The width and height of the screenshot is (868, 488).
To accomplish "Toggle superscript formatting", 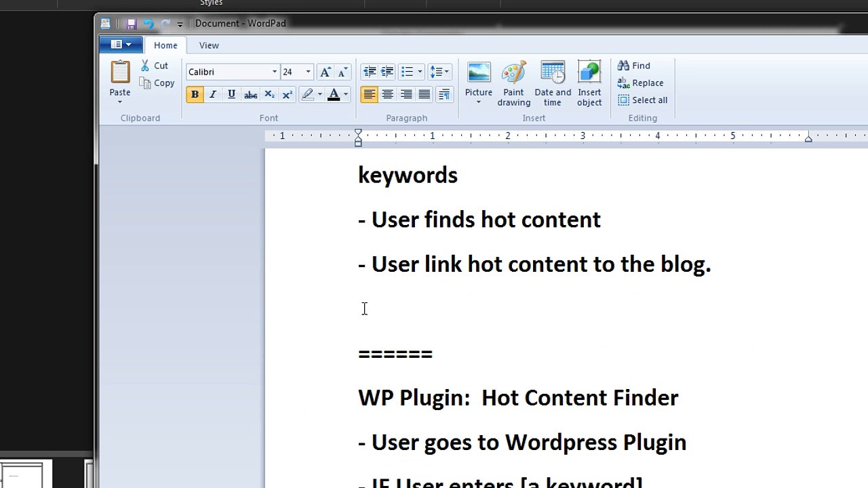I will coord(287,95).
